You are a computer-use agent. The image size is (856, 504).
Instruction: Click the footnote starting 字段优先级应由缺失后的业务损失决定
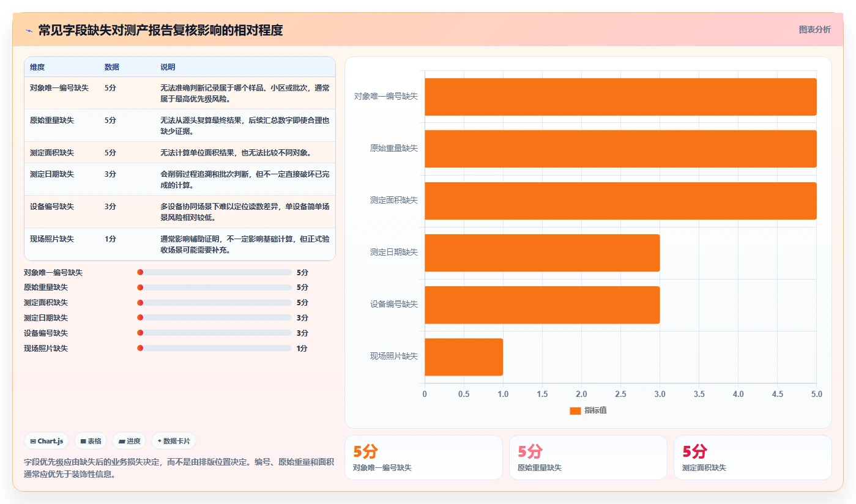(x=179, y=468)
